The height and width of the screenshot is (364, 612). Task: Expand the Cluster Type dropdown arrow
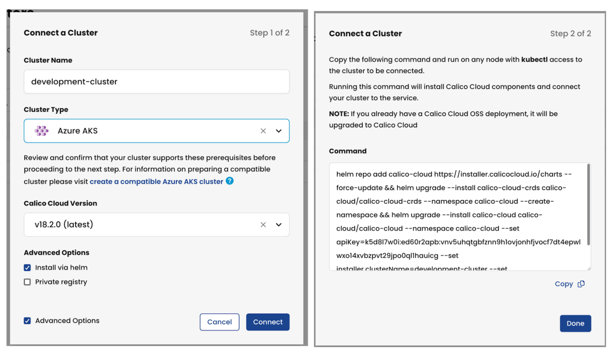coord(279,131)
